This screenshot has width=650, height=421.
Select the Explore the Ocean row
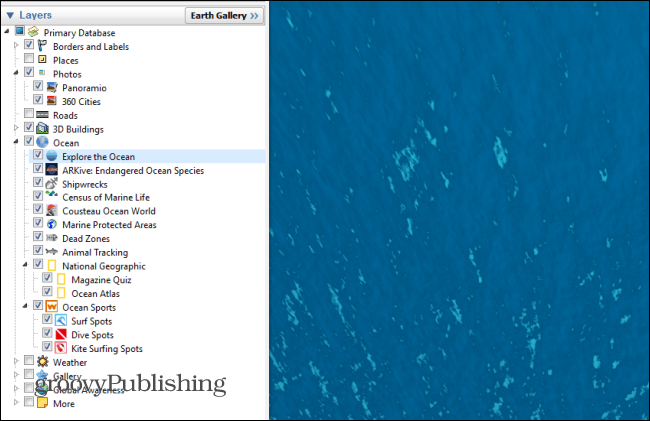tap(147, 156)
